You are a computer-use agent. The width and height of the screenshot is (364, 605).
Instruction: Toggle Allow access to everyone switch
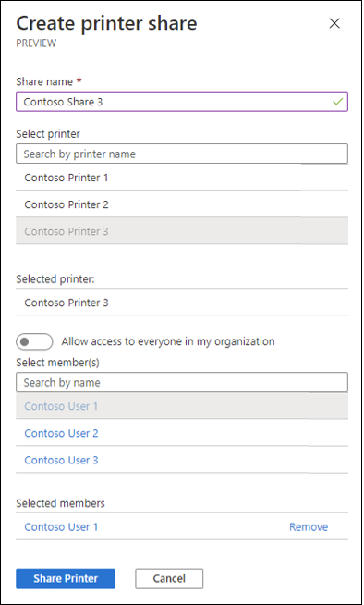tap(34, 341)
